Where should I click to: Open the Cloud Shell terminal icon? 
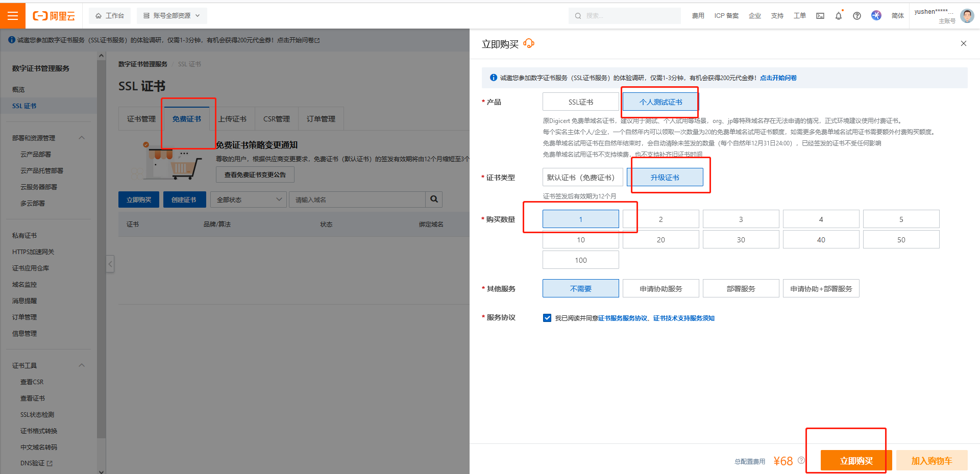(x=820, y=16)
